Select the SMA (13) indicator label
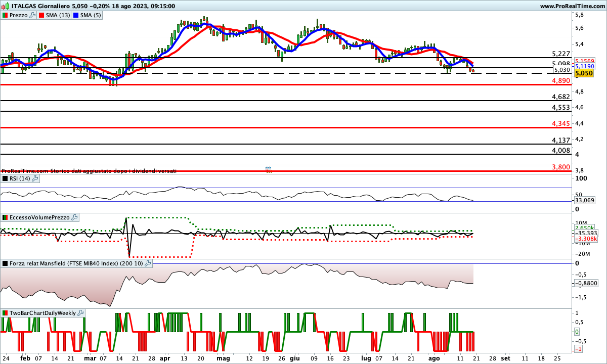This screenshot has height=364, width=607. pos(58,15)
